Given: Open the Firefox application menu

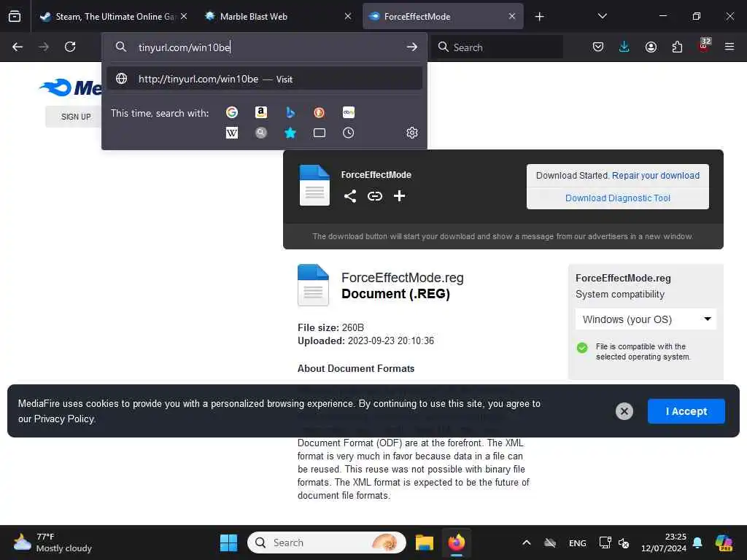Looking at the screenshot, I should 729,47.
